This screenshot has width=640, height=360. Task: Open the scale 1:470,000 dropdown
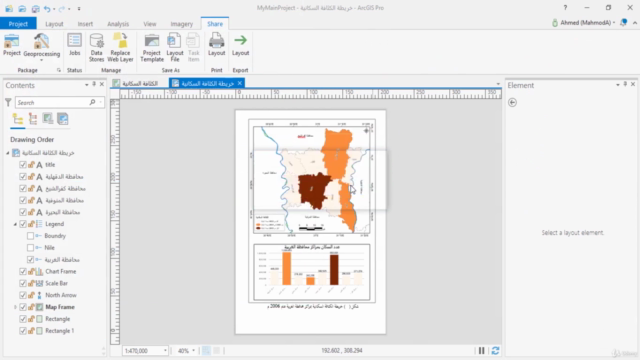[x=165, y=351]
